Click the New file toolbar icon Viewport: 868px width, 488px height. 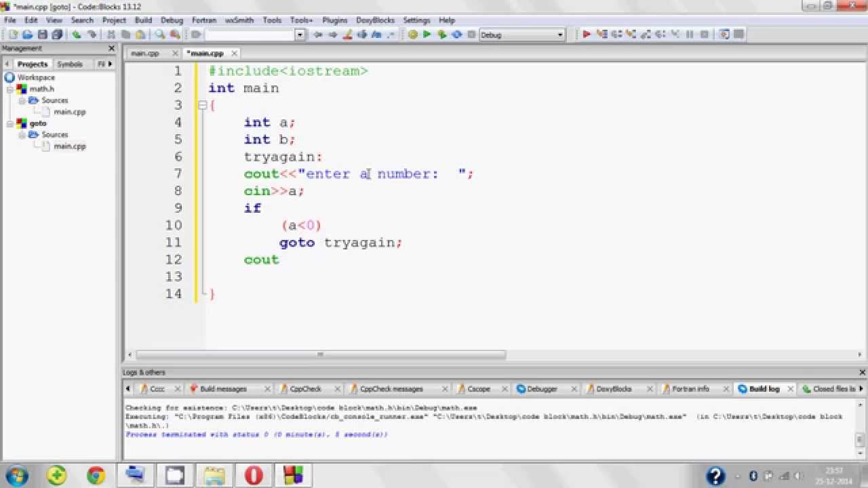13,35
